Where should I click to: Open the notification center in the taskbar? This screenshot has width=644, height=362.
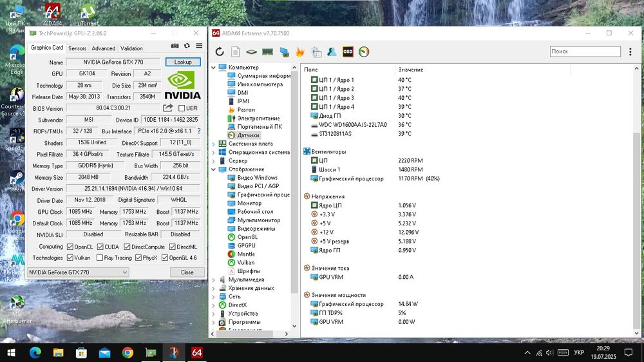[x=629, y=352]
